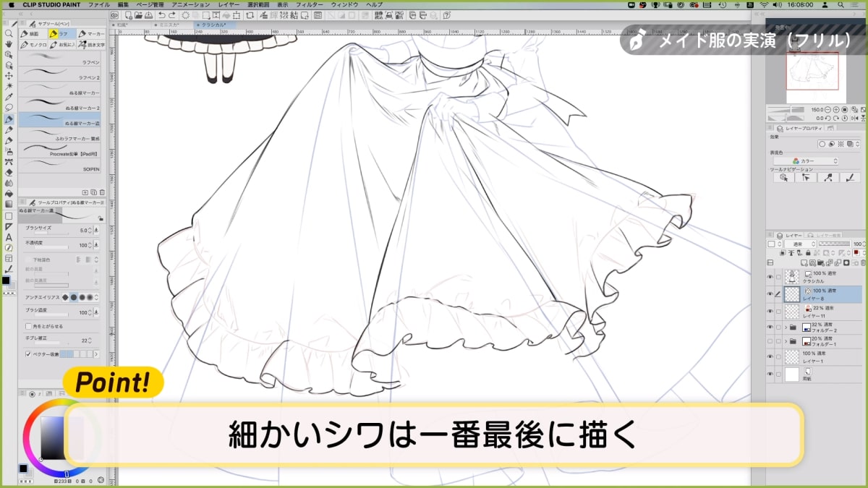Hide the クラシカル layer
Screen dimensions: 868x488
(x=770, y=276)
